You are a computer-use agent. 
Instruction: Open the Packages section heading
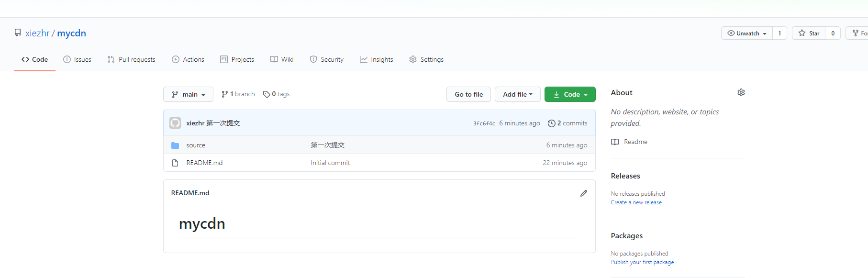(627, 235)
